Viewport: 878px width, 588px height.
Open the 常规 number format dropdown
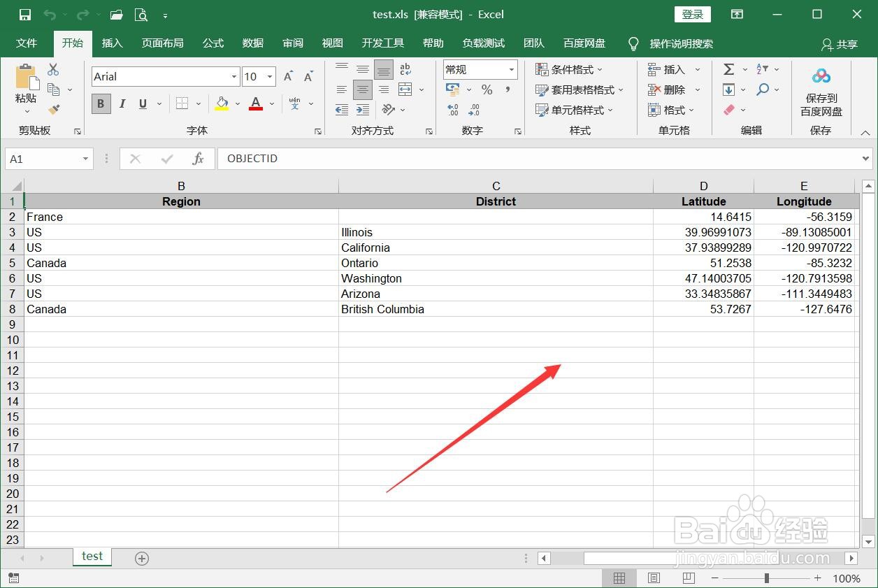512,69
